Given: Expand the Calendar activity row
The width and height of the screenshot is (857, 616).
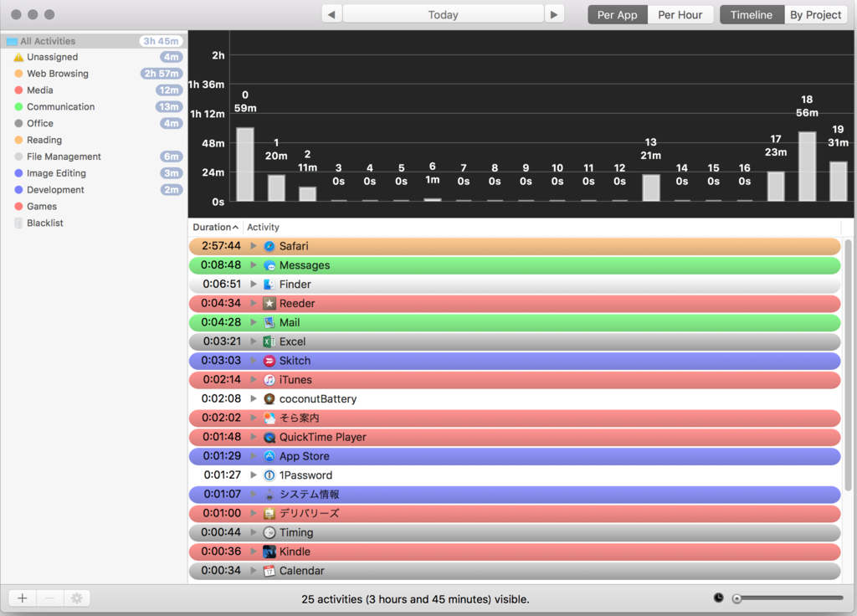Looking at the screenshot, I should (254, 571).
